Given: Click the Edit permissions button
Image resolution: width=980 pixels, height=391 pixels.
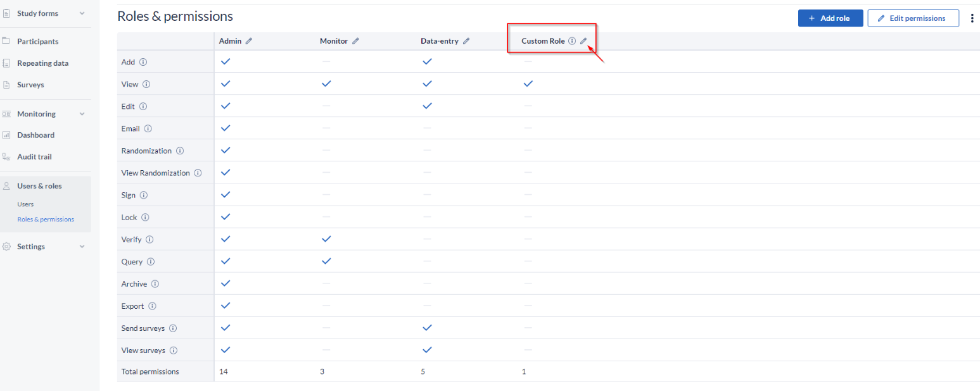Looking at the screenshot, I should pyautogui.click(x=913, y=18).
